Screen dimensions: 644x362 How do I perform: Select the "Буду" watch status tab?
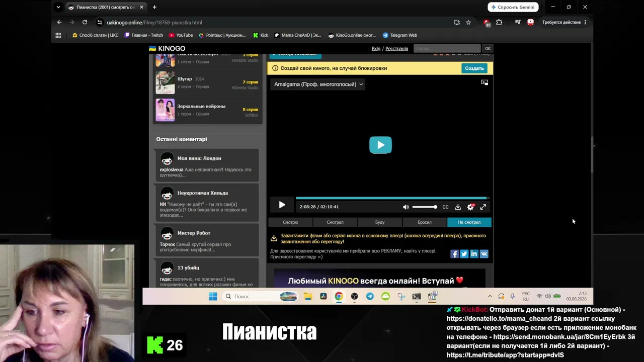(380, 222)
